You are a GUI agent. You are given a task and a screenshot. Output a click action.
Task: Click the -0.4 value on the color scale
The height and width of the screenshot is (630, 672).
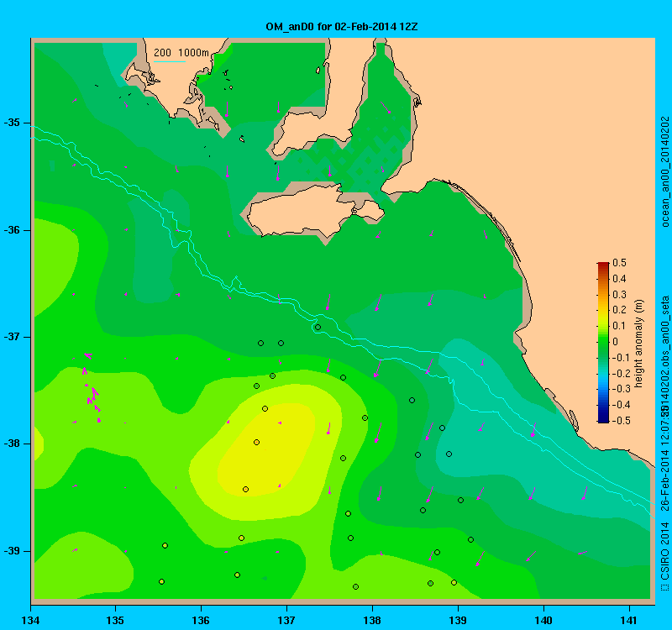(620, 405)
